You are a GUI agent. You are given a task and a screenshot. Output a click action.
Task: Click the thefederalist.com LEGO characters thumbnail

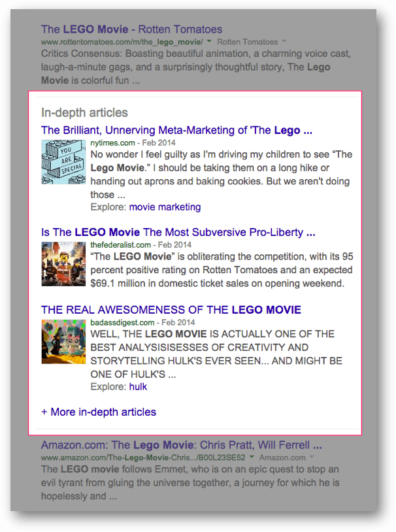click(x=63, y=264)
